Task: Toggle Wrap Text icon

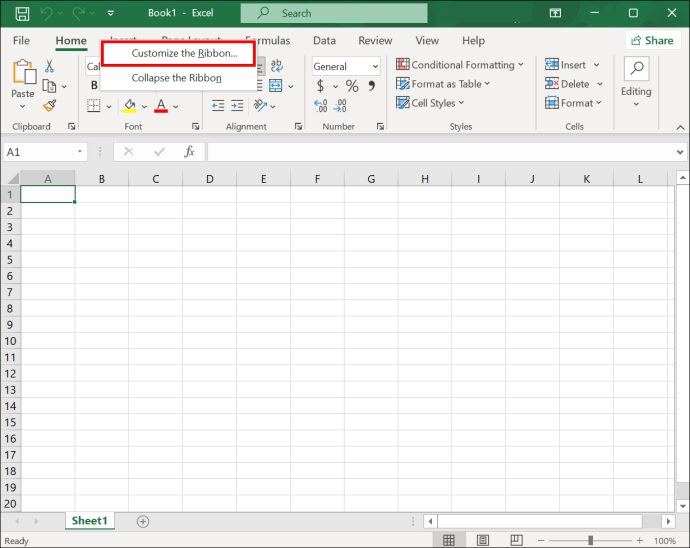Action: [276, 66]
